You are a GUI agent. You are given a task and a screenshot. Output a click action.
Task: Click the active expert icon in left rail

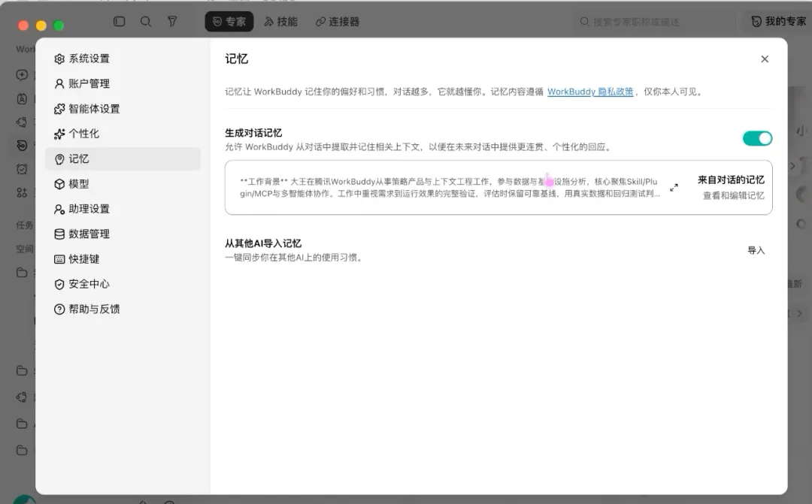click(x=22, y=146)
